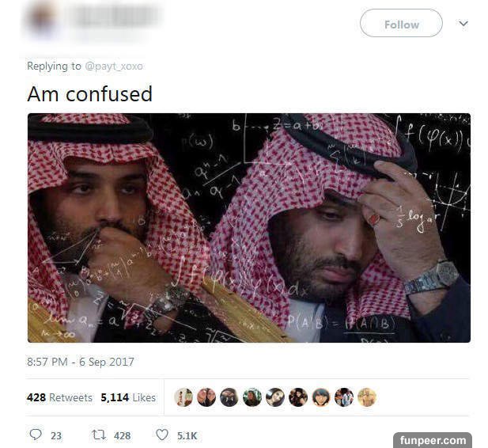Viewport: 488px width, 448px height.
Task: Open the @payt_xoxo profile link
Action: 114,66
